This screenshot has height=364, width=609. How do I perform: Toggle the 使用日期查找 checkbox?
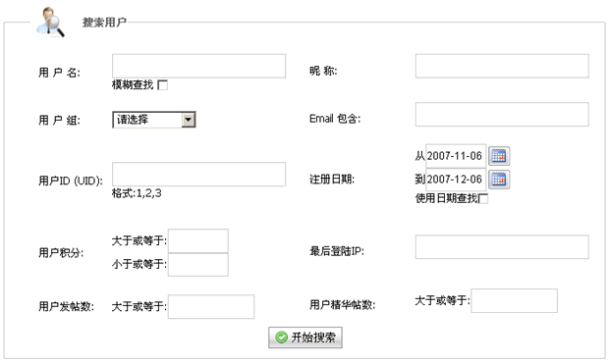click(x=482, y=198)
